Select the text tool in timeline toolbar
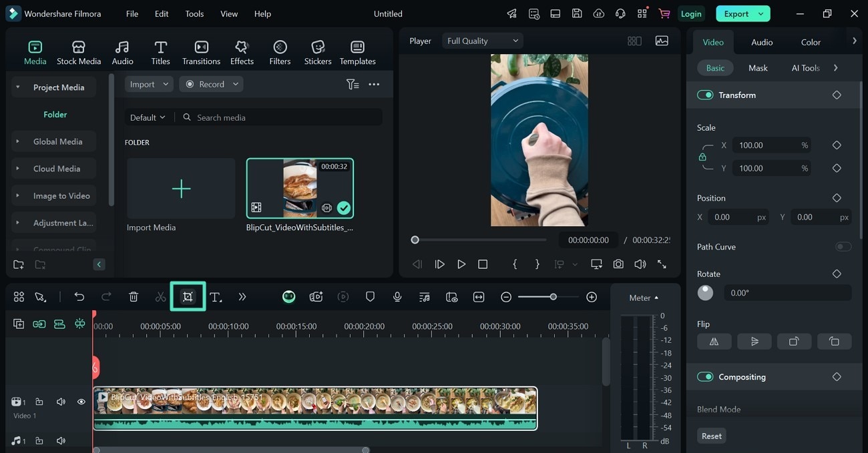The width and height of the screenshot is (868, 453). pos(215,297)
